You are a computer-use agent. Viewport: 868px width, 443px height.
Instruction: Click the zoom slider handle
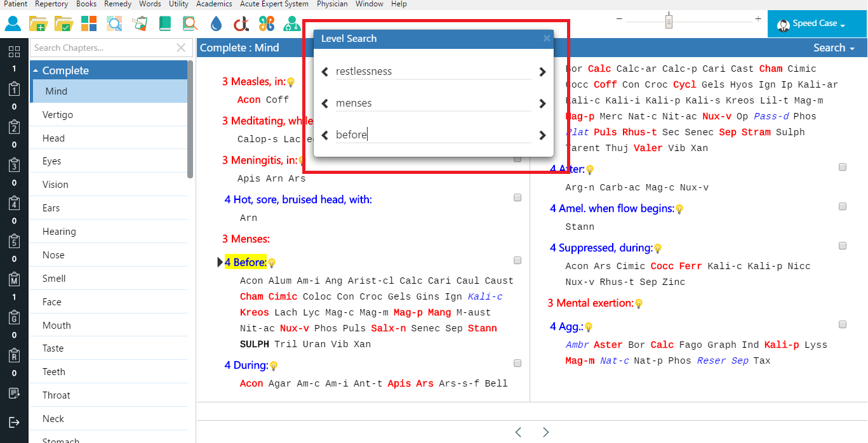pyautogui.click(x=669, y=21)
